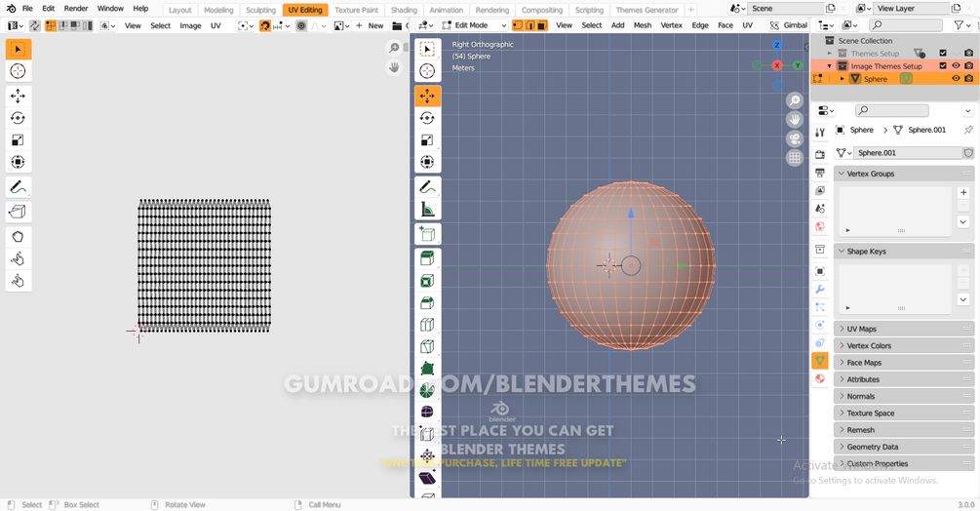This screenshot has width=980, height=511.
Task: Select the Measure tool in the 3D viewport
Action: click(x=427, y=209)
